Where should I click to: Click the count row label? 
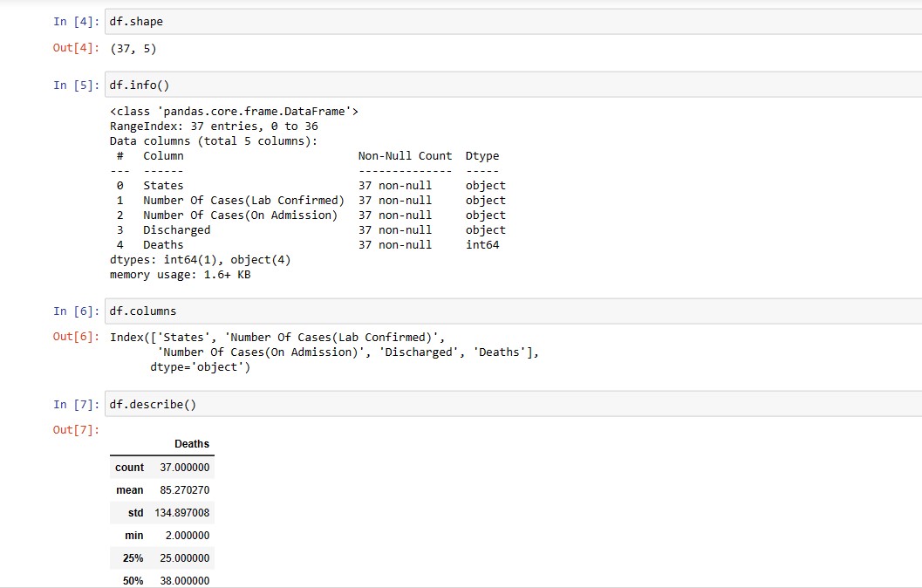point(129,468)
